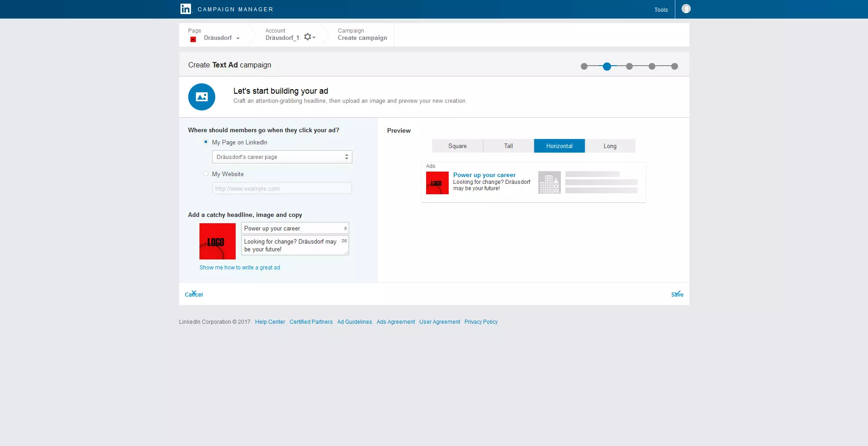868x446 pixels.
Task: Click preview ad text 'Looking for change?'
Action: [x=479, y=182]
